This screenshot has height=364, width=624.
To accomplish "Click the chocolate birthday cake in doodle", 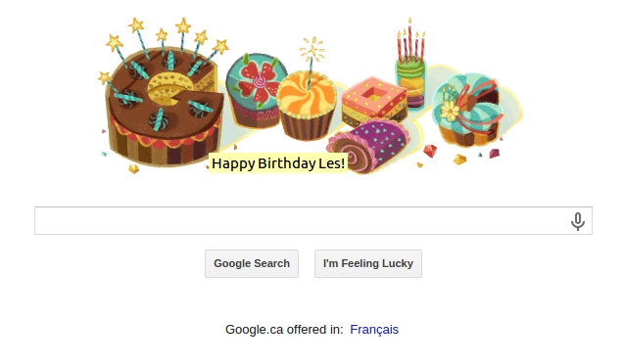I will pyautogui.click(x=164, y=108).
